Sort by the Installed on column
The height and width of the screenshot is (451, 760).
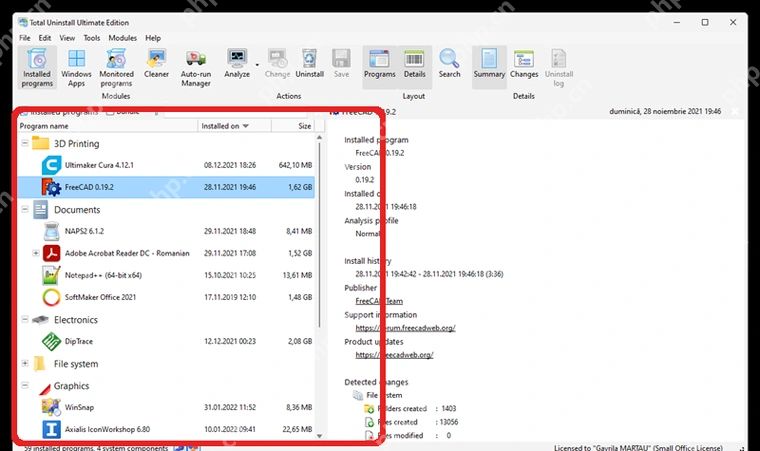pos(235,126)
